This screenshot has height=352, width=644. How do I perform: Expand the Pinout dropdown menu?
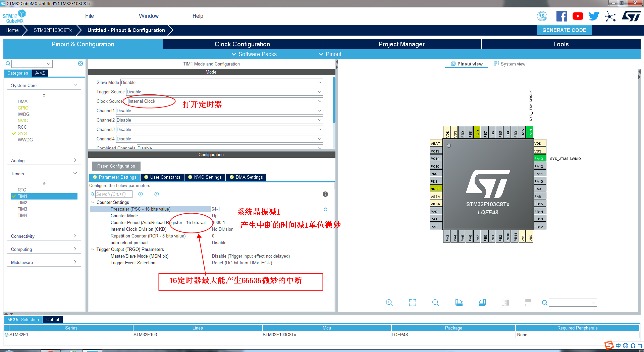point(330,54)
